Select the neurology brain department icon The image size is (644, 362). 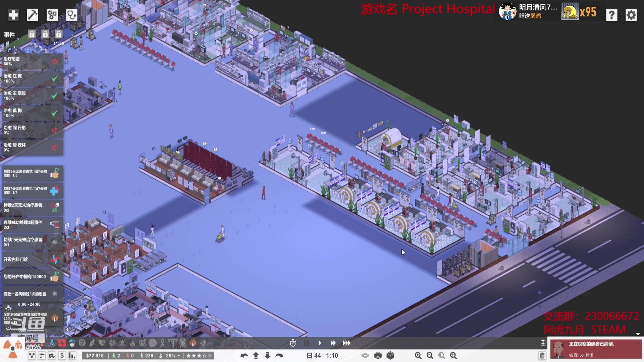point(112,343)
